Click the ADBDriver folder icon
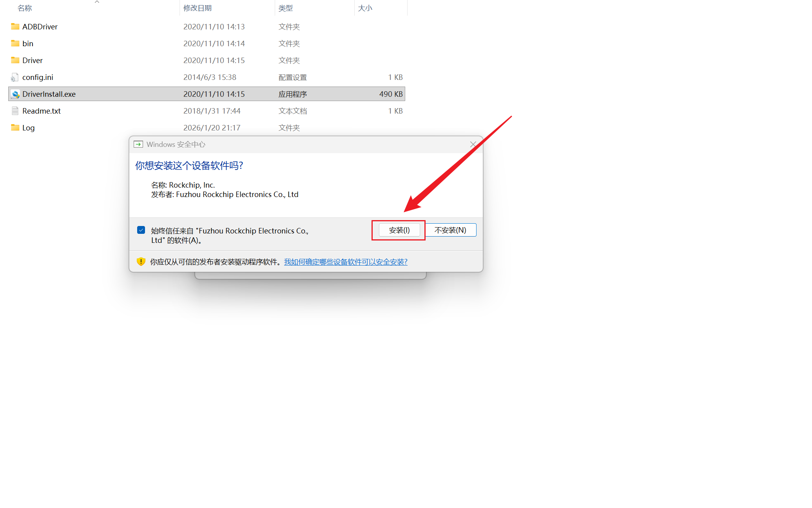 [x=15, y=27]
